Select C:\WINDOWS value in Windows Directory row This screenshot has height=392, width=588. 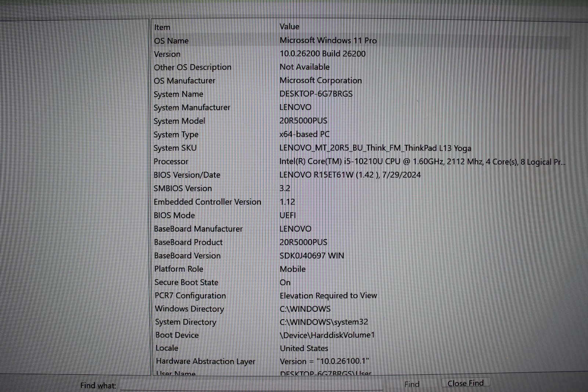305,309
